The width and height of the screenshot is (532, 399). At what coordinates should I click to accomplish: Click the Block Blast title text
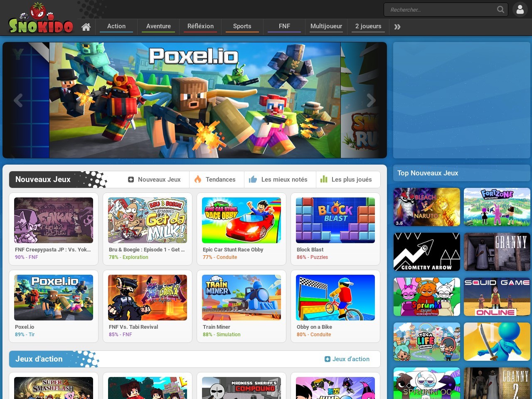tap(310, 250)
